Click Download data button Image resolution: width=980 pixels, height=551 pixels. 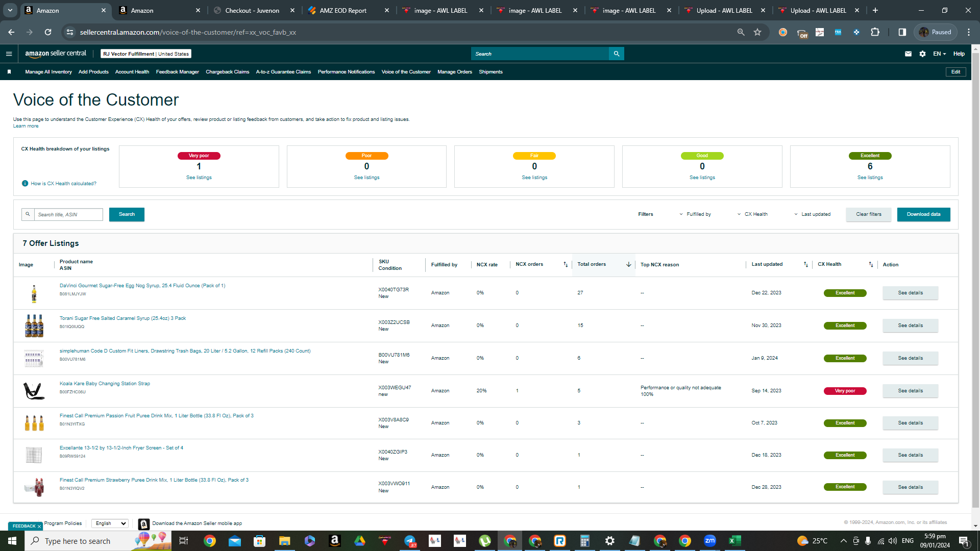pos(923,214)
